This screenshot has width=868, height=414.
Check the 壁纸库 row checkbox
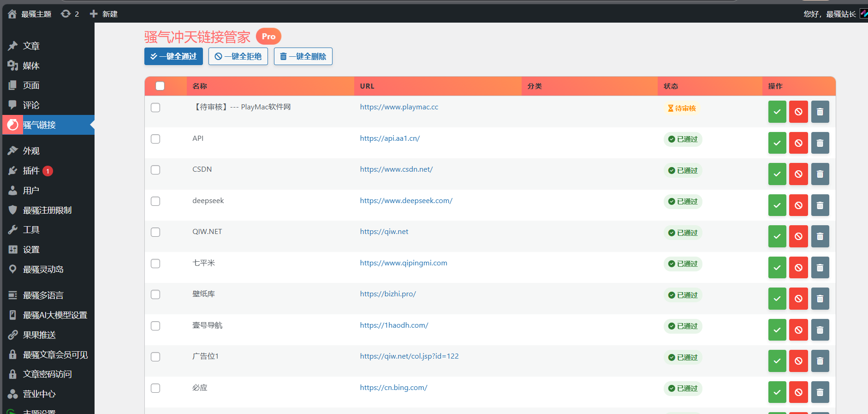[x=155, y=294]
